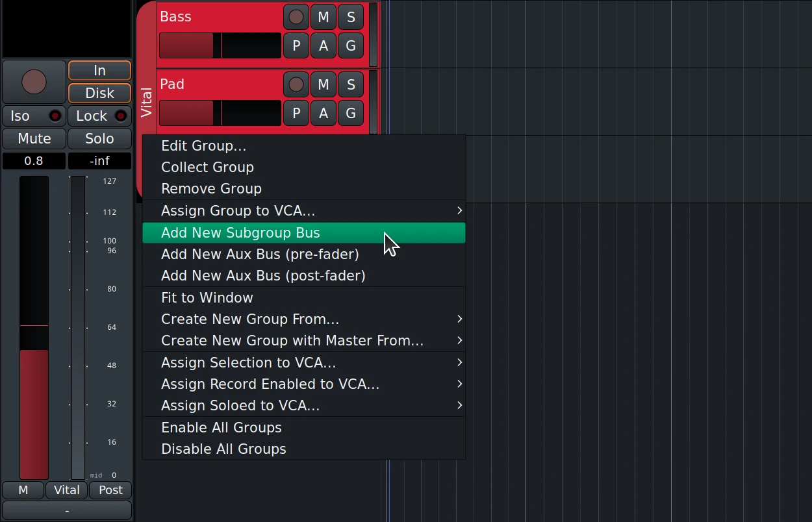Toggle the Disk monitoring button

point(99,93)
